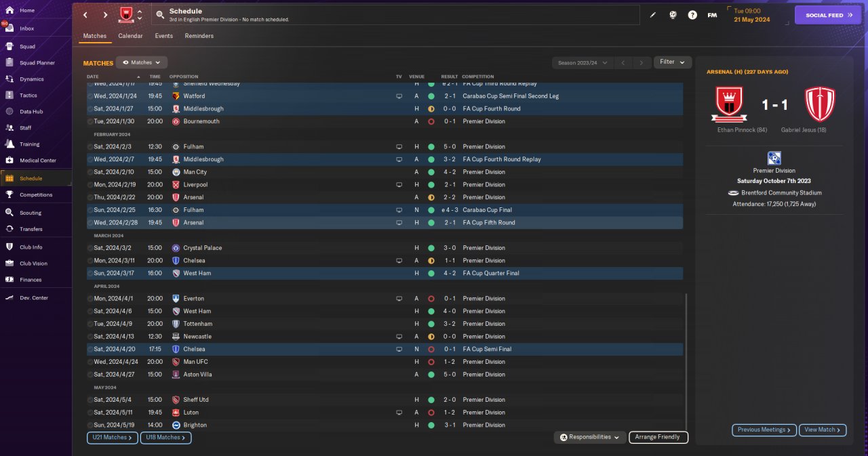Viewport: 868px width, 456px height.
Task: Click the U18 Matches button
Action: 165,438
